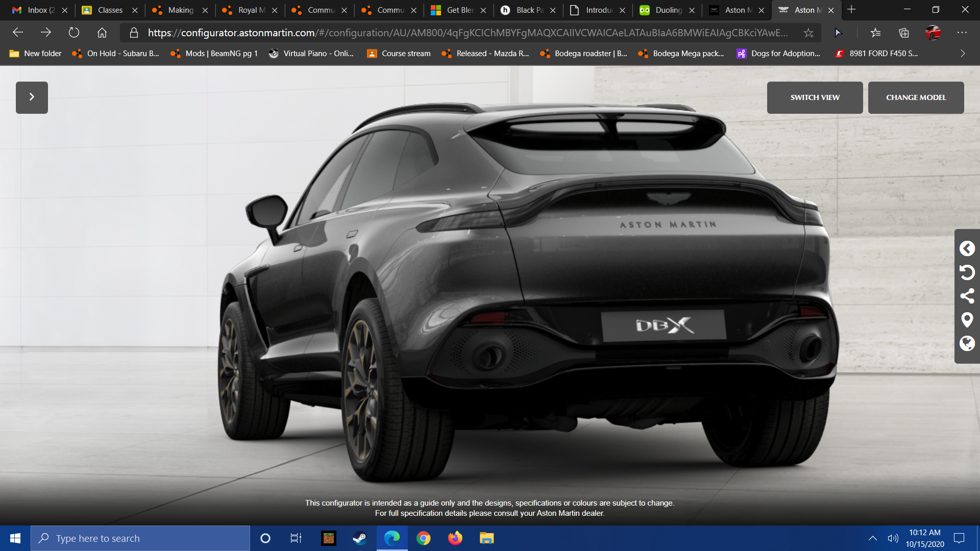Screen dimensions: 980x551
Task: Open On Hold - Subaru bookmark
Action: 116,54
